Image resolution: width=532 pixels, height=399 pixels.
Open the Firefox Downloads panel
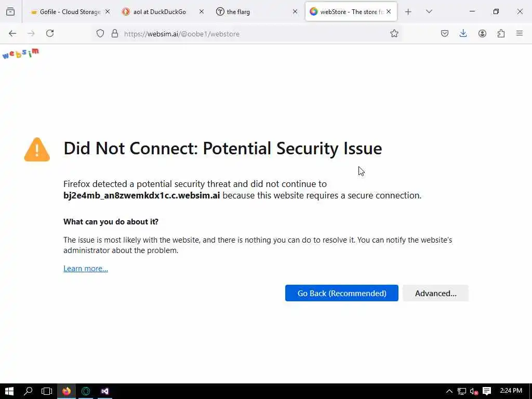(463, 33)
